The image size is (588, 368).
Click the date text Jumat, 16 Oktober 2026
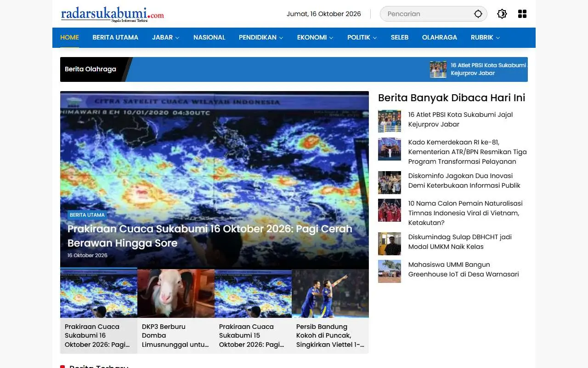324,14
